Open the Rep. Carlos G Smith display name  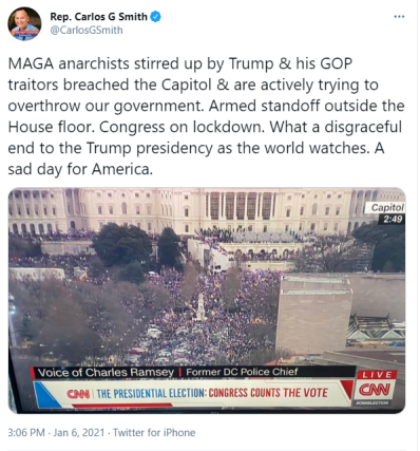click(99, 16)
